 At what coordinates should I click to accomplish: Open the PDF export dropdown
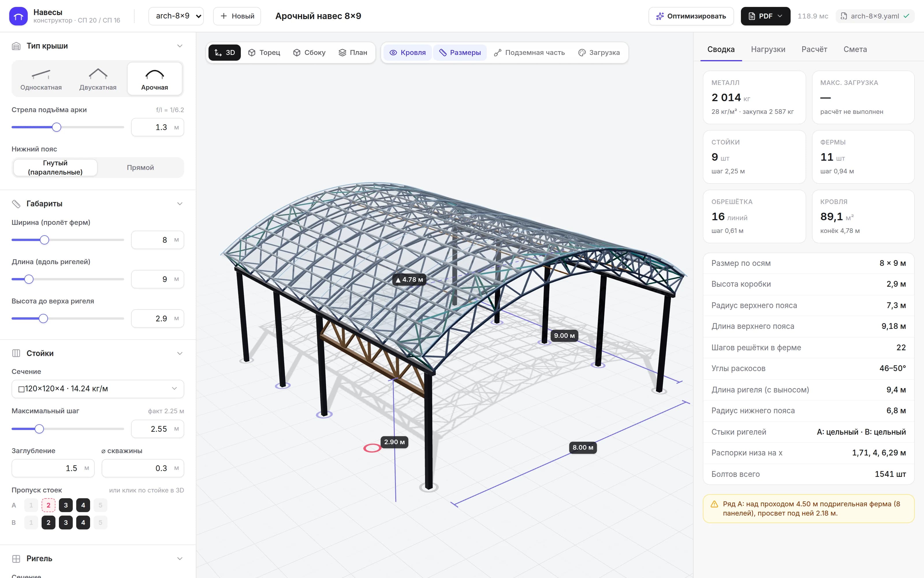pos(765,16)
